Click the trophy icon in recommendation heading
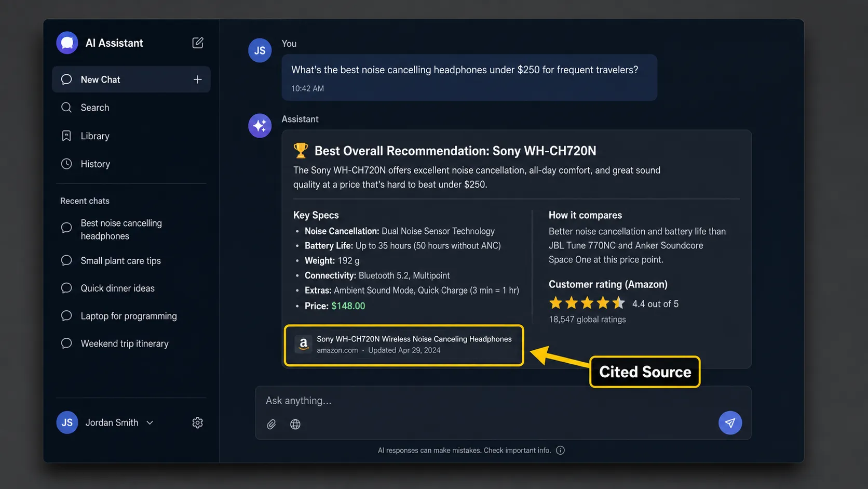This screenshot has width=868, height=489. tap(301, 151)
